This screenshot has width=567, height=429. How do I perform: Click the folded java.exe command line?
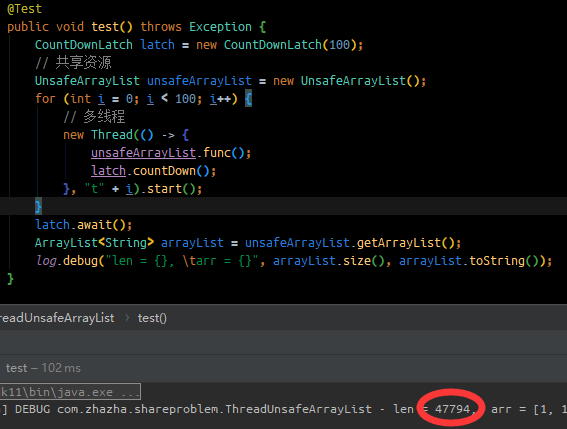point(70,392)
